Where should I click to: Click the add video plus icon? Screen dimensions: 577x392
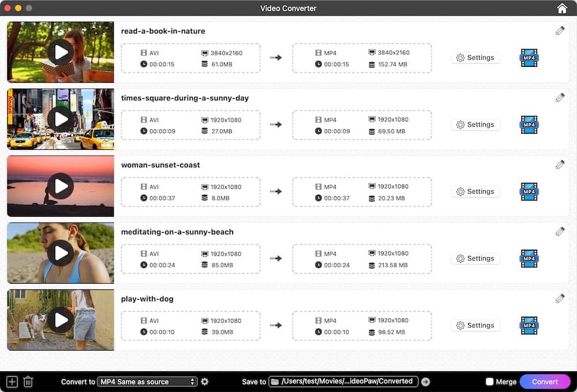point(11,381)
